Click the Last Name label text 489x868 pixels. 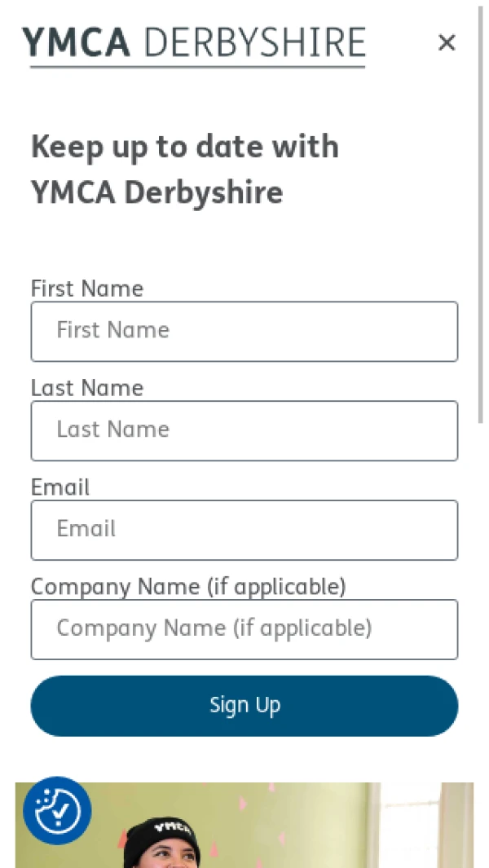pos(87,388)
